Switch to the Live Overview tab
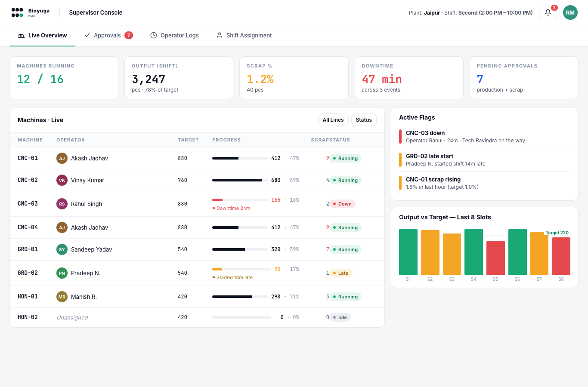The image size is (588, 387). [x=43, y=36]
